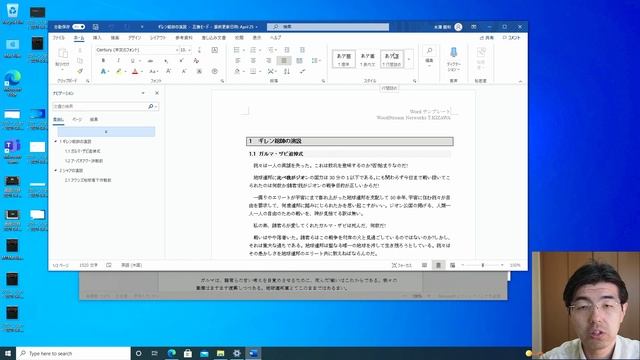
Task: Click the Align Left icon
Action: [x=238, y=60]
